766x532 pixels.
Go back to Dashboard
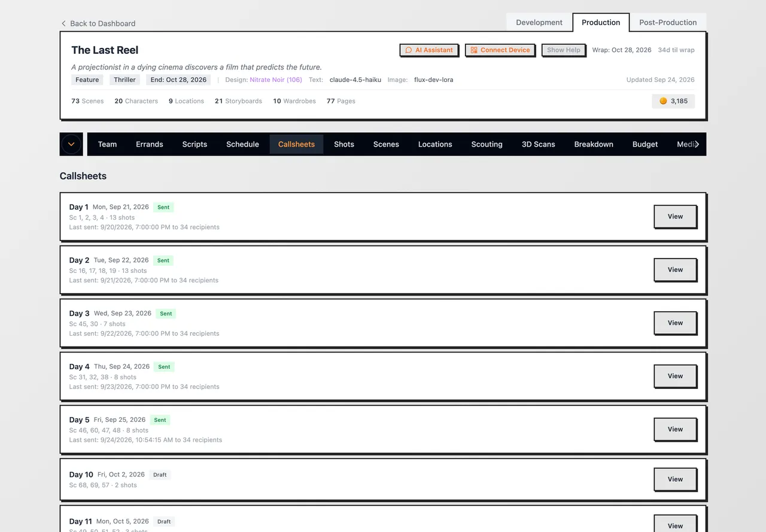click(x=98, y=23)
